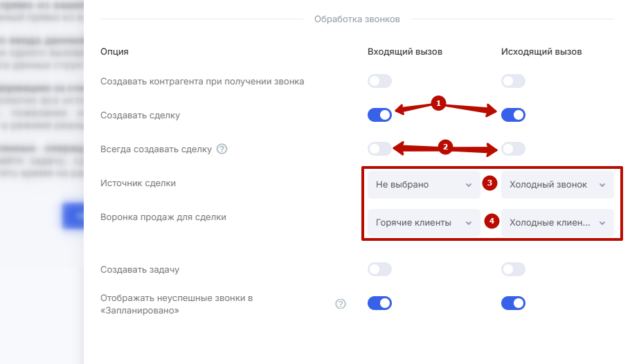Disable incoming unsuccessful calls display toggle
This screenshot has width=630, height=364.
(x=379, y=303)
